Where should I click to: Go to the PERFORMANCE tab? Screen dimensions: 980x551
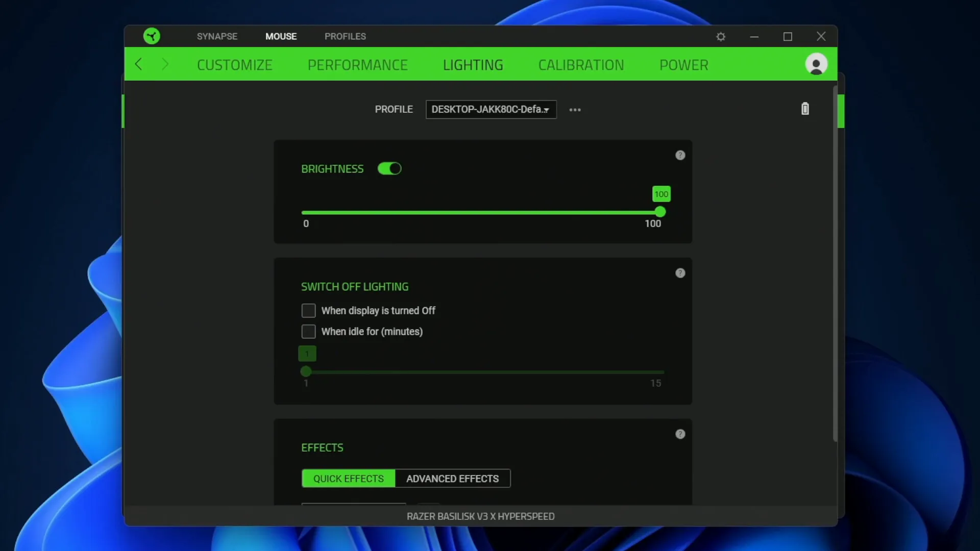358,65
